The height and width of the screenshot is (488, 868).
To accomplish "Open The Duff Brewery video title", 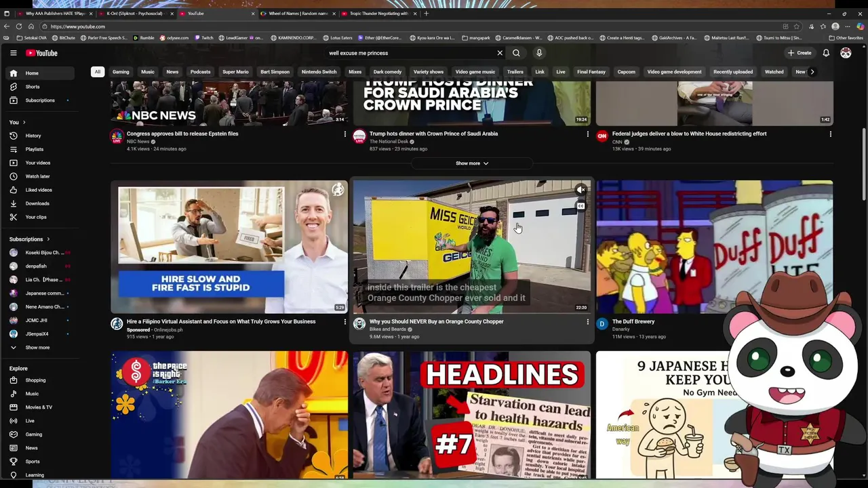I will (x=633, y=322).
